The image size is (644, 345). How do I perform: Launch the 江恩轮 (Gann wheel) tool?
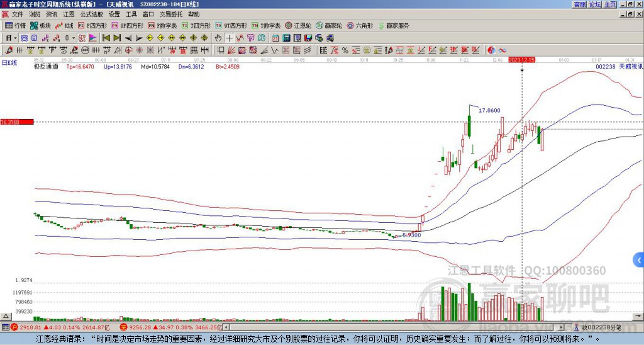coord(298,26)
